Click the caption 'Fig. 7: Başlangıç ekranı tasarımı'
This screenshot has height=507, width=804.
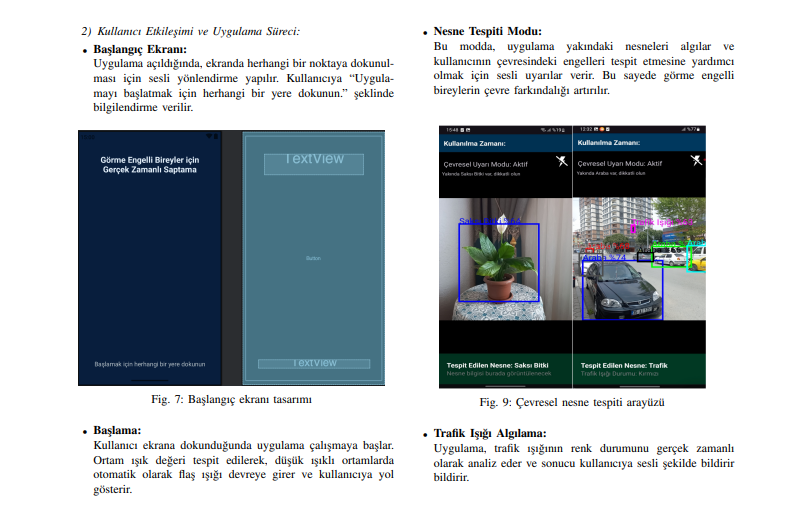pyautogui.click(x=231, y=399)
